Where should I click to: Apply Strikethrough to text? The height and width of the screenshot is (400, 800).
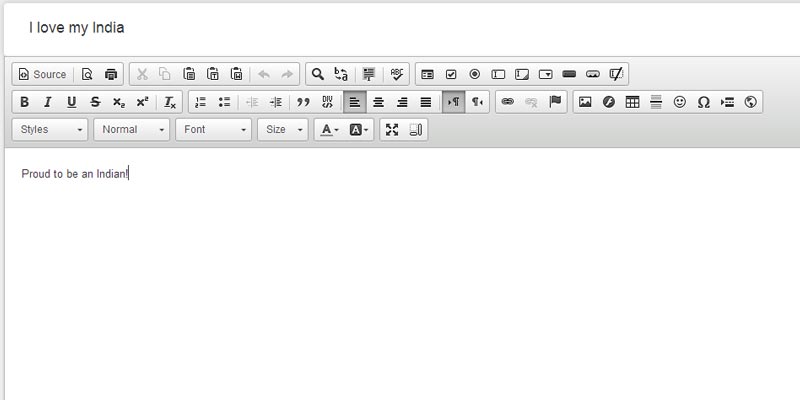(x=95, y=102)
